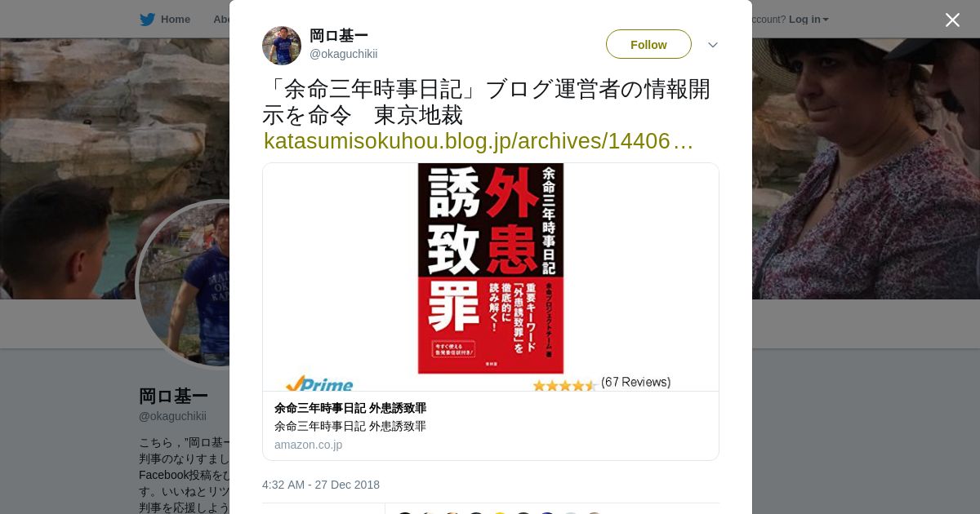Click the Prime logo on the card
Image resolution: width=980 pixels, height=514 pixels.
319,383
